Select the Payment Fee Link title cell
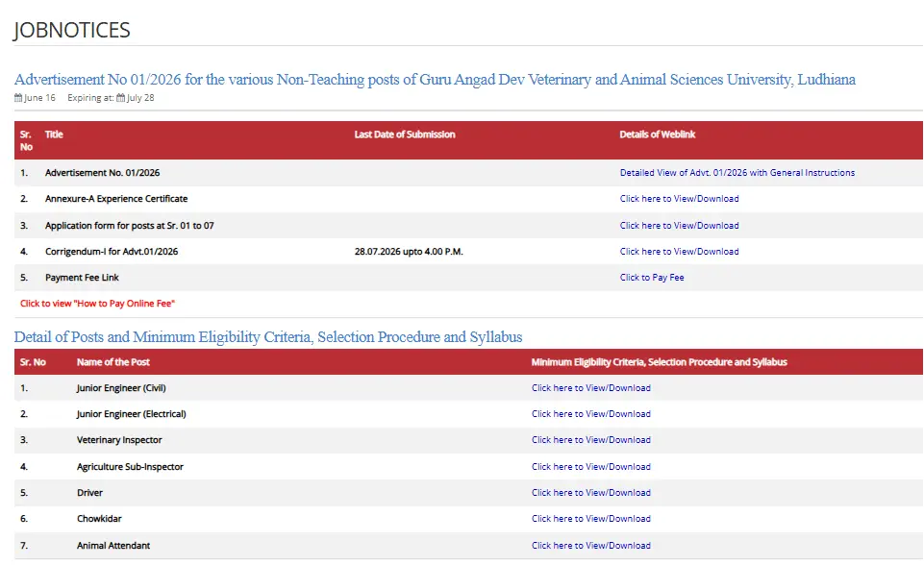The width and height of the screenshot is (924, 565). pyautogui.click(x=82, y=277)
